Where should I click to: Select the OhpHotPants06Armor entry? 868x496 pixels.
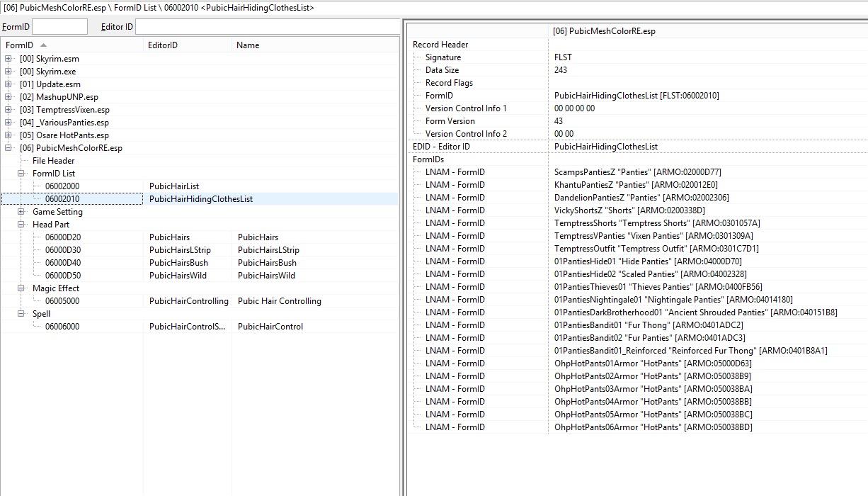(653, 427)
